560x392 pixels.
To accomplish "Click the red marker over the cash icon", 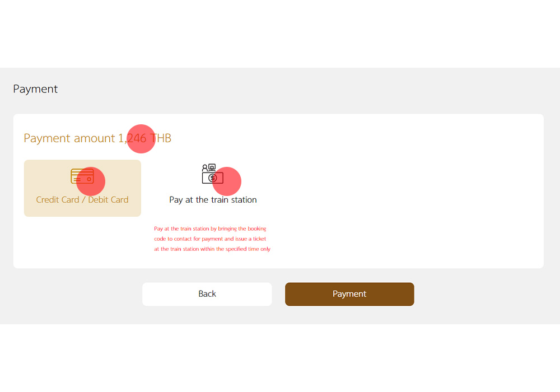I will click(227, 181).
